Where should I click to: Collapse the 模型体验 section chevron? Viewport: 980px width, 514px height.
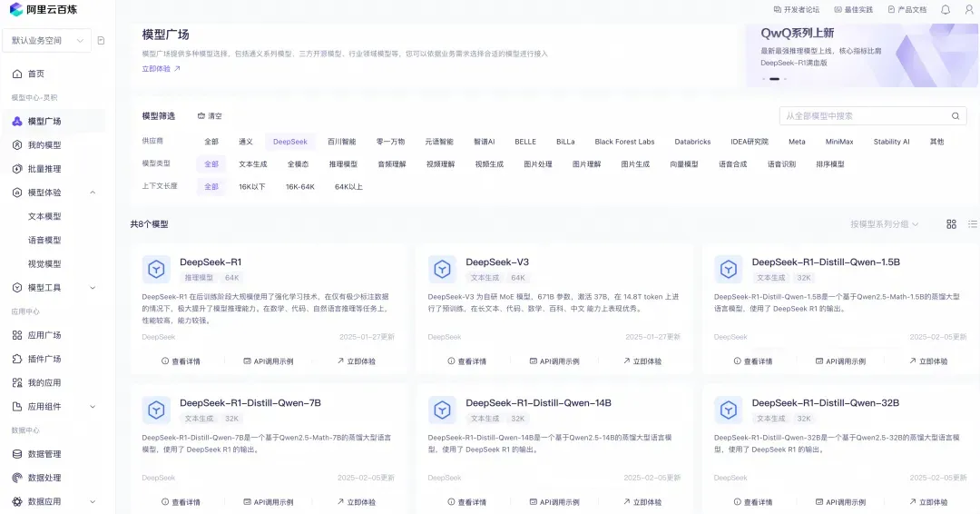(93, 193)
